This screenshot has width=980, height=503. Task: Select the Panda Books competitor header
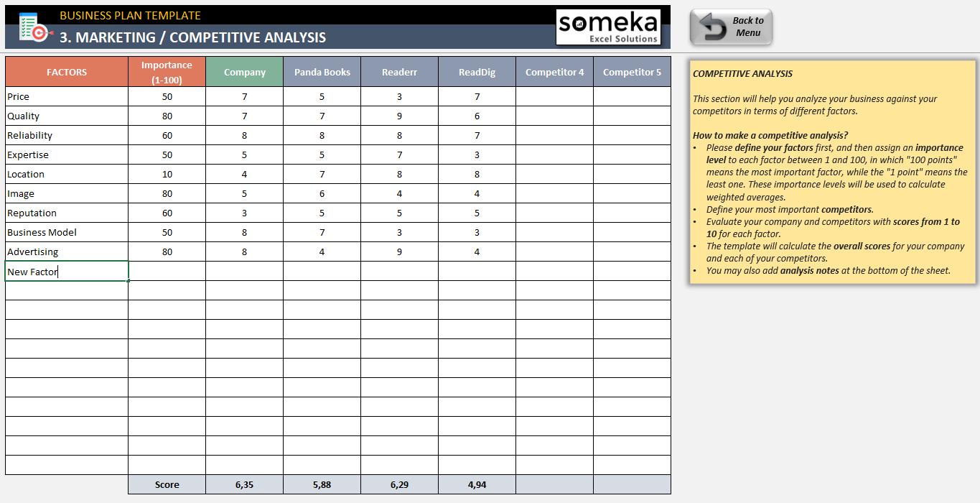(322, 72)
